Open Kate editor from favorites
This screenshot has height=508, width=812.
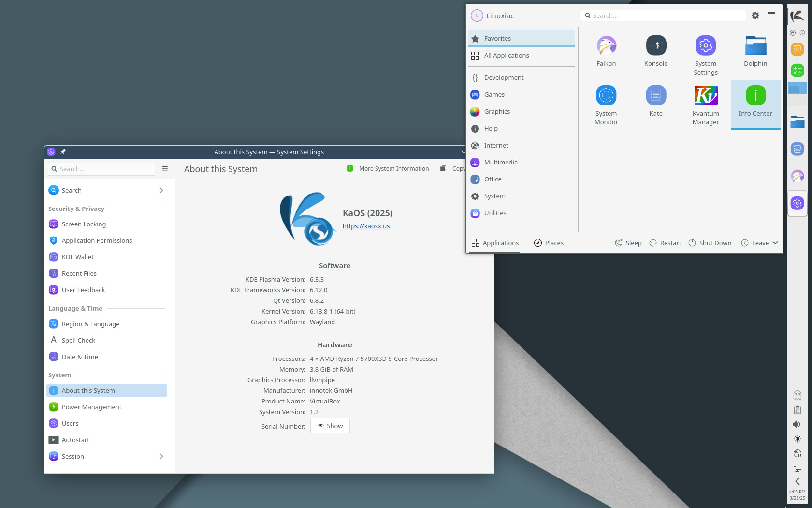tap(656, 101)
